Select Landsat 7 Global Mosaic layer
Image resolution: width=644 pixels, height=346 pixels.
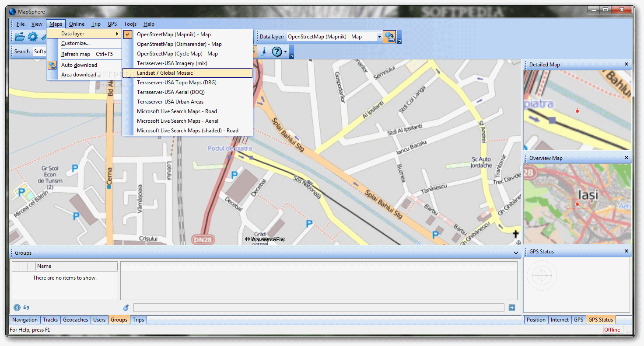coord(188,73)
